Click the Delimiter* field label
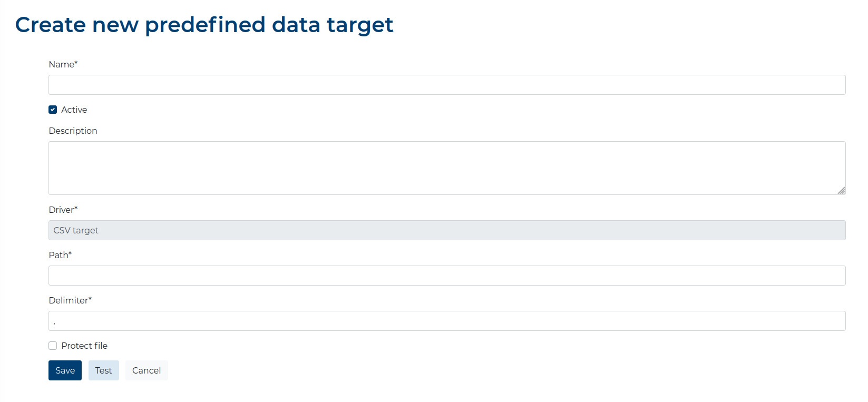The height and width of the screenshot is (402, 868). [70, 300]
